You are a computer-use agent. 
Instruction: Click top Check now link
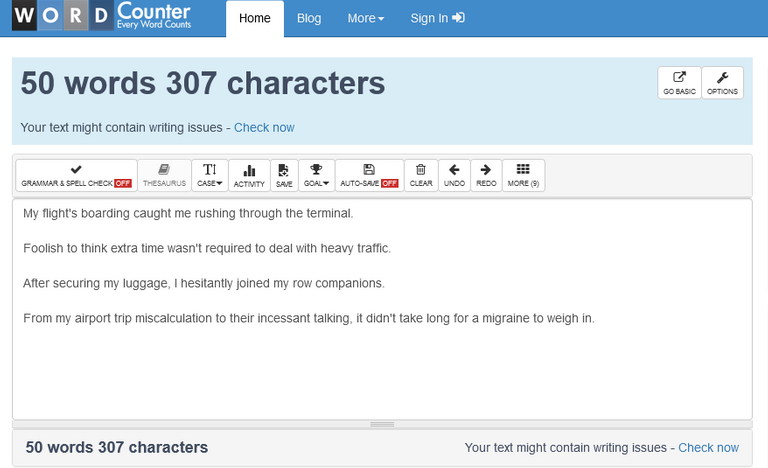[x=264, y=127]
